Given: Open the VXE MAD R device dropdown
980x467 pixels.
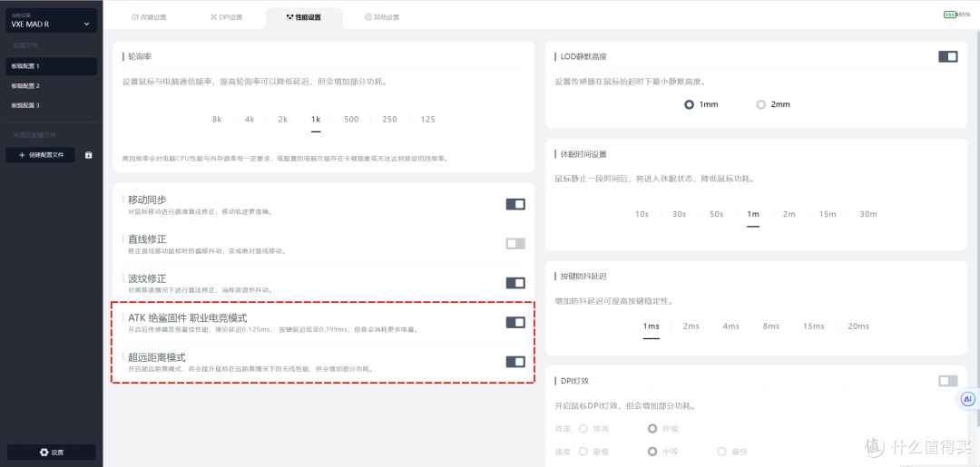Looking at the screenshot, I should pyautogui.click(x=51, y=21).
